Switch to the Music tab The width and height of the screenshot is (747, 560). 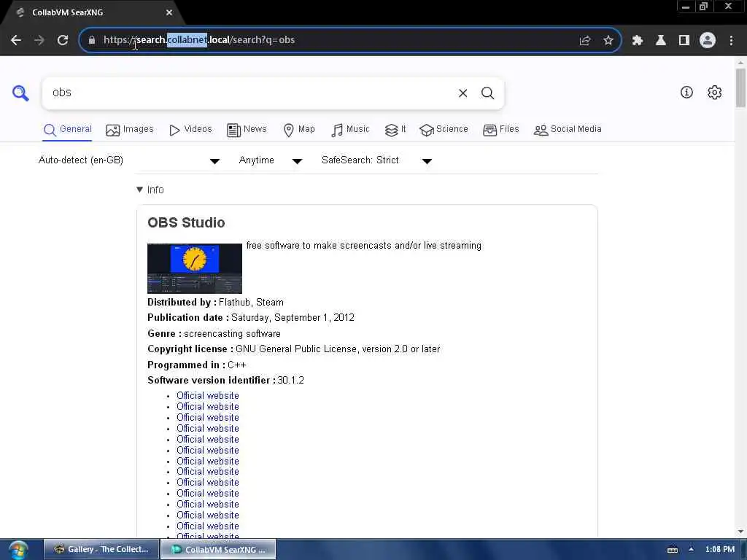point(350,130)
